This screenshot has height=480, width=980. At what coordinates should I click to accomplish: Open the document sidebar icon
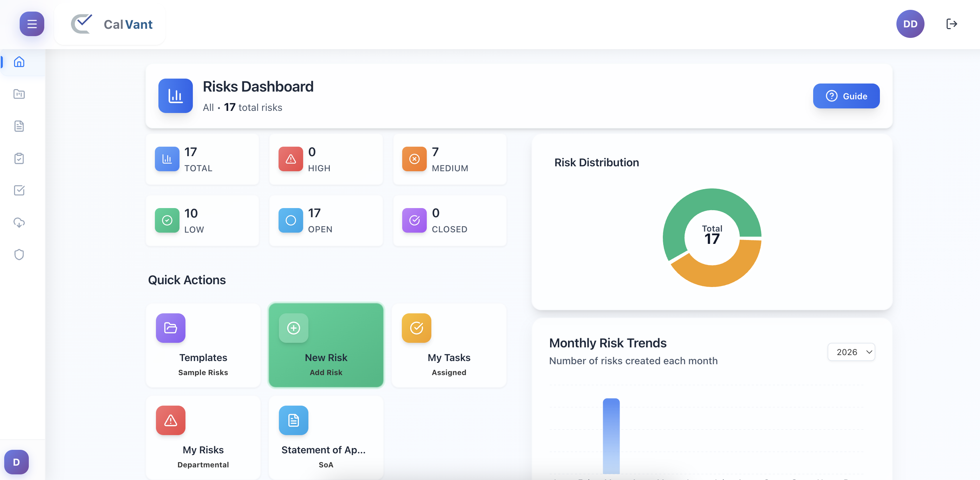pyautogui.click(x=19, y=126)
